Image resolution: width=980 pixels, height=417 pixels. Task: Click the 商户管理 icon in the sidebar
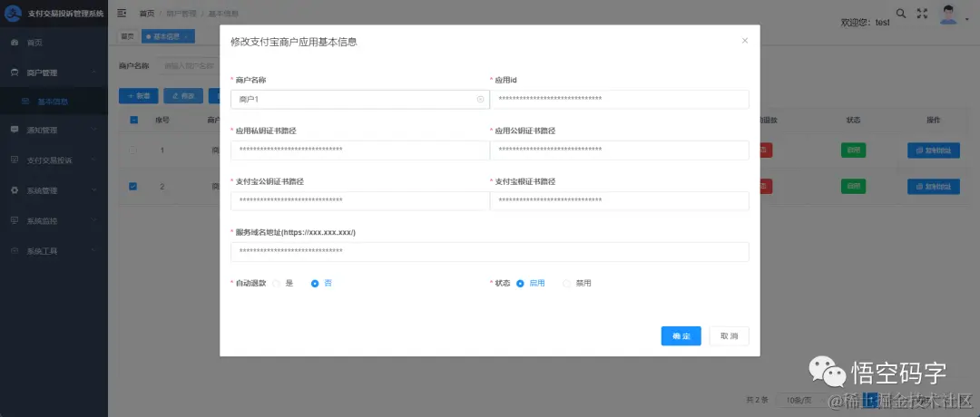point(15,73)
